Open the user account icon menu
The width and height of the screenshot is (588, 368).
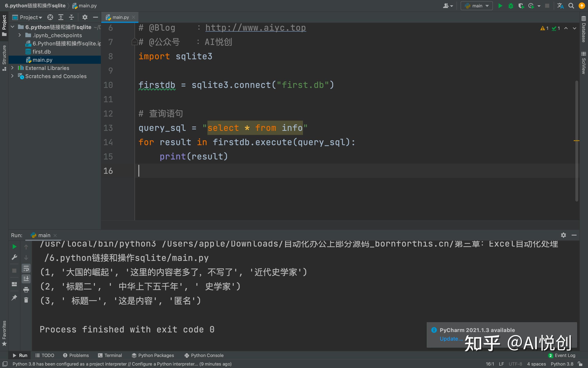tap(448, 6)
